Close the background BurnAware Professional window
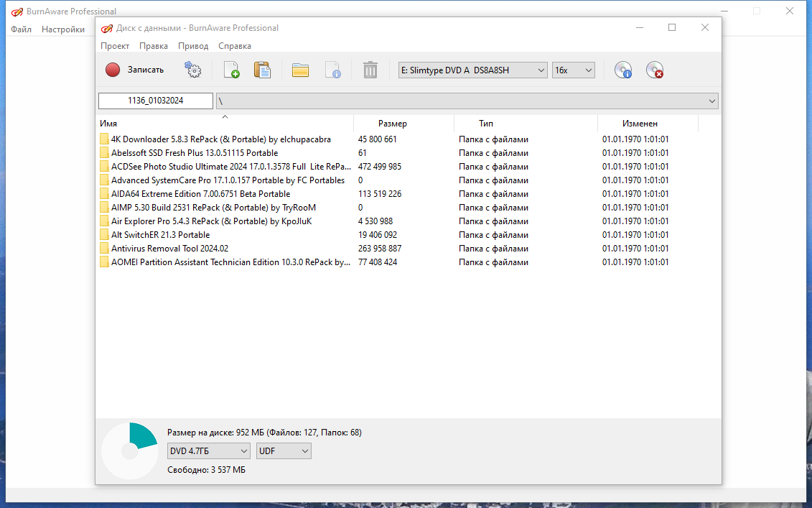The height and width of the screenshot is (508, 812). pyautogui.click(x=789, y=11)
